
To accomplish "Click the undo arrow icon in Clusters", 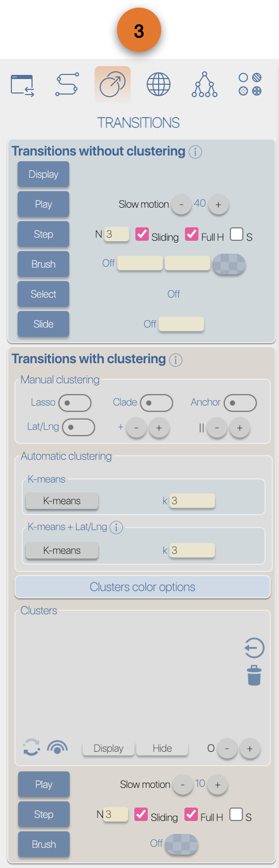I will tap(254, 648).
